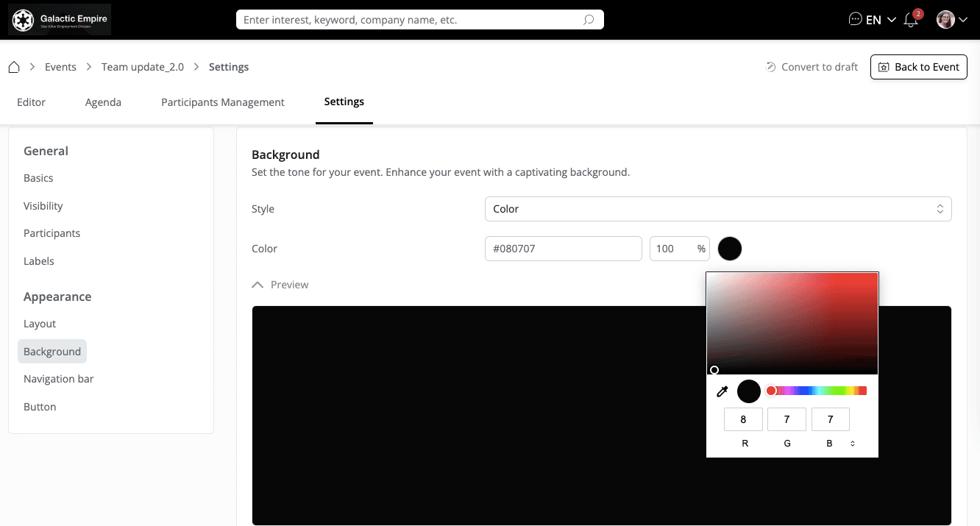
Task: Open the EN language dropdown
Action: [881, 20]
